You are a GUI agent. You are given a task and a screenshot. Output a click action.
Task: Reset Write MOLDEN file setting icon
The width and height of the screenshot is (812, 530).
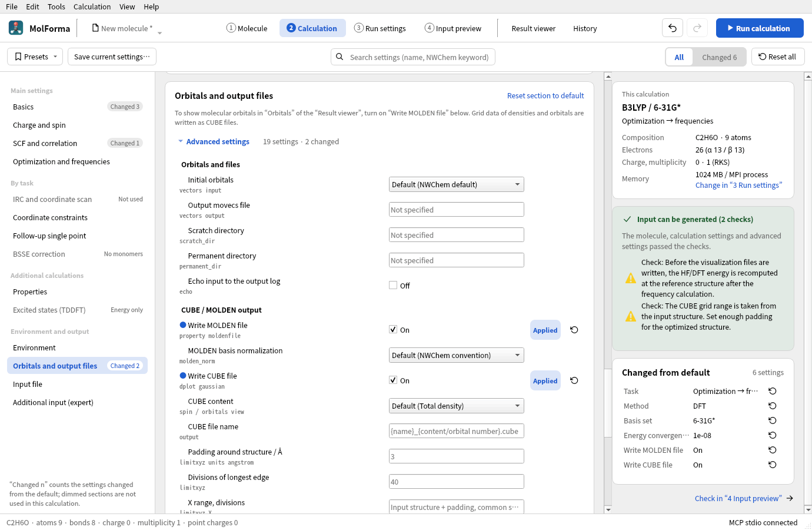[574, 330]
